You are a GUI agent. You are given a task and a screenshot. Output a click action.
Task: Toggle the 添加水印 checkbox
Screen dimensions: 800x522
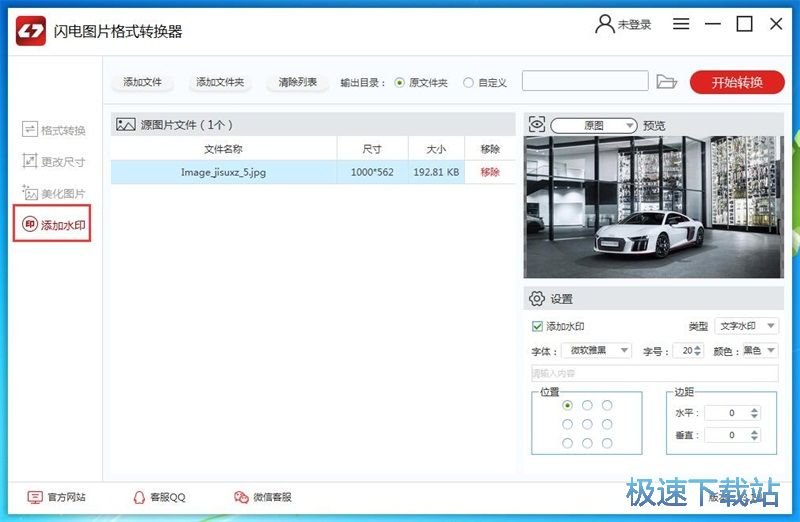(x=537, y=326)
